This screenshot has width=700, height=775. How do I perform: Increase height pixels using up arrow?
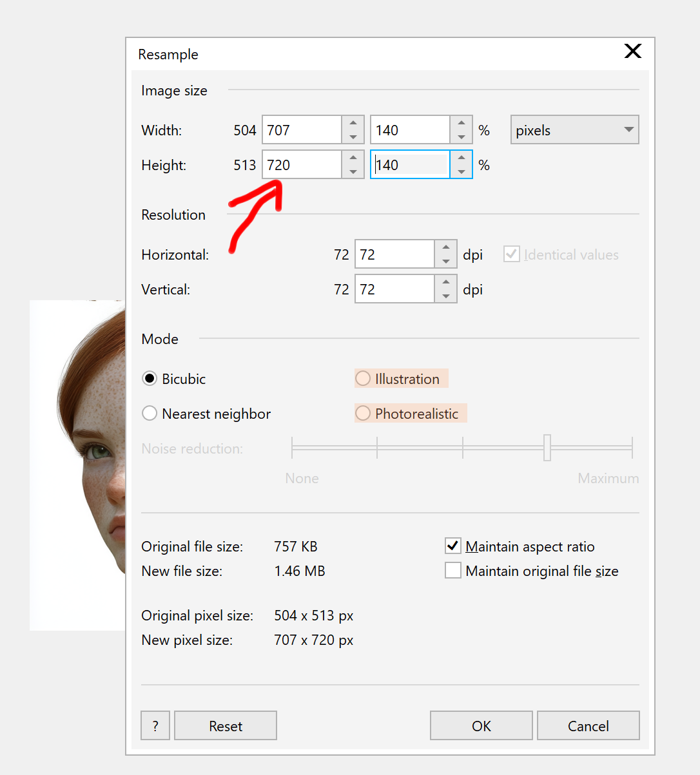tap(353, 158)
